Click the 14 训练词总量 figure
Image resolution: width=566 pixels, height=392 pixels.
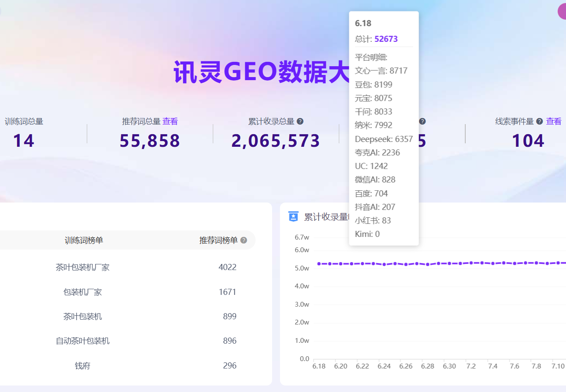click(x=24, y=141)
